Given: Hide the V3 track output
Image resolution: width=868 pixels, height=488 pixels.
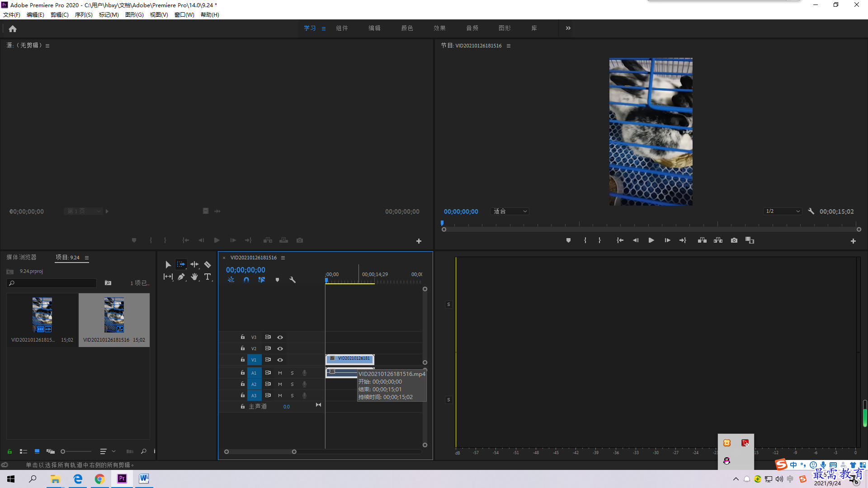Looking at the screenshot, I should point(280,337).
